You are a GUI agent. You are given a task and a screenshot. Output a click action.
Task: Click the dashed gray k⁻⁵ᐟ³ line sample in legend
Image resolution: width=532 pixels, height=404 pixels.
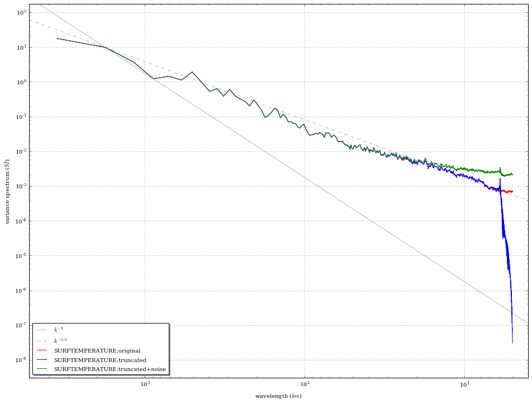(43, 339)
